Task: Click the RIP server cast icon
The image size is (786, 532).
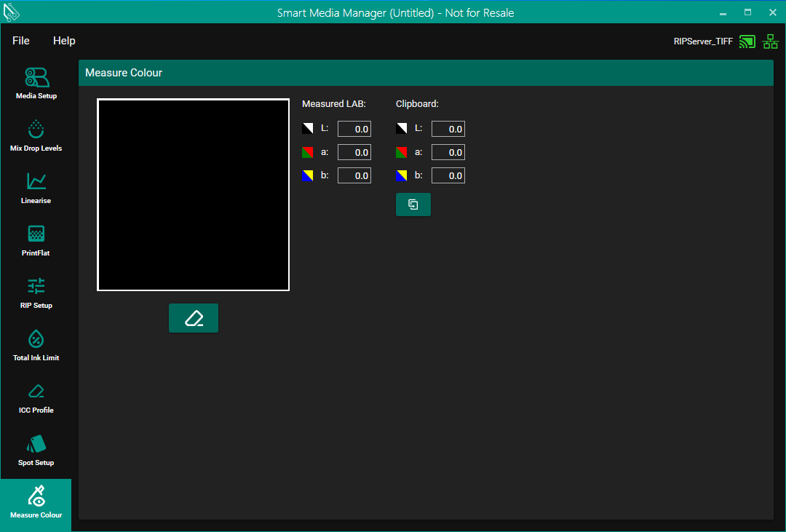Action: pos(747,41)
